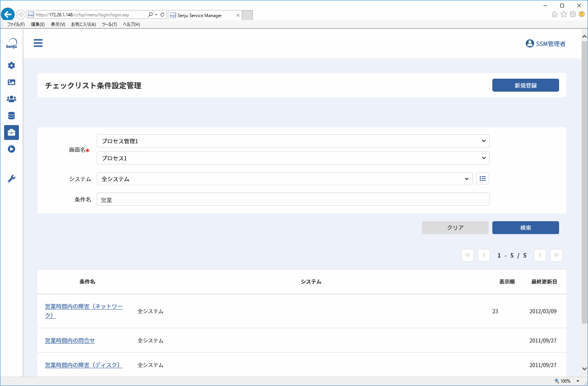The image size is (588, 386).
Task: Open the browser favorites star
Action: tap(564, 14)
